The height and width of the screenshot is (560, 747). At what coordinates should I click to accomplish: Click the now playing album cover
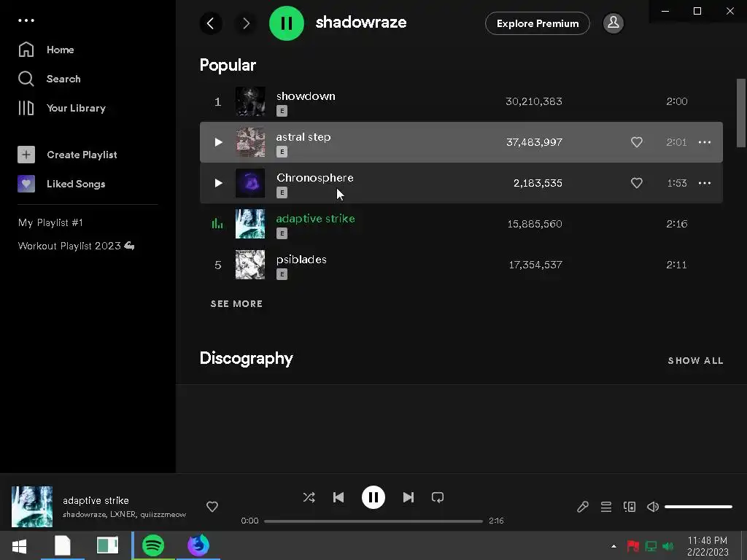pos(32,506)
